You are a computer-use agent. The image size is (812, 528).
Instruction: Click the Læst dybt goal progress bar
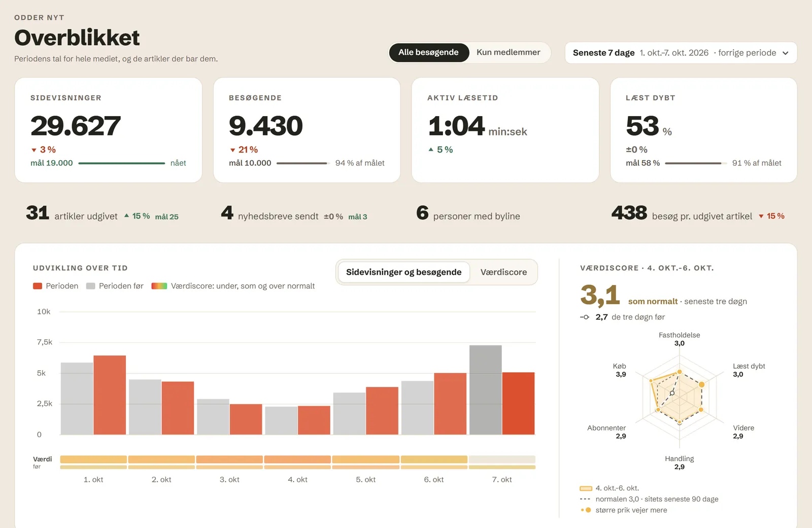[696, 163]
